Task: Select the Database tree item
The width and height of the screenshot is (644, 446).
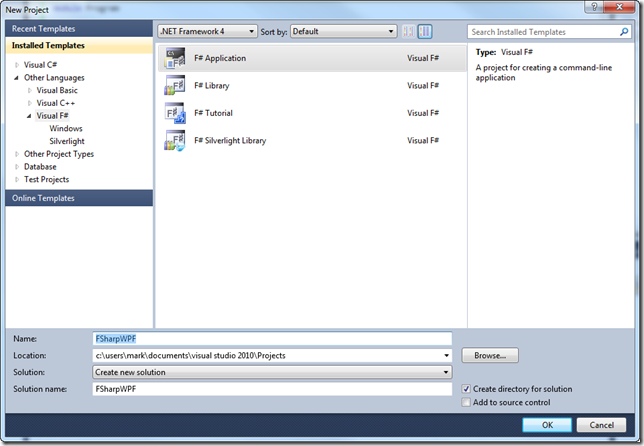Action: coord(40,167)
